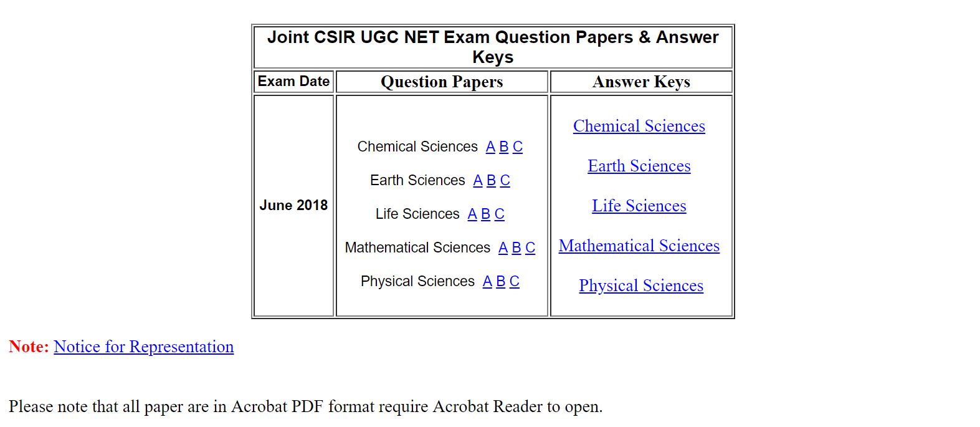Screen dimensions: 980x427
Task: View Earth Sciences answer key
Action: pos(639,166)
